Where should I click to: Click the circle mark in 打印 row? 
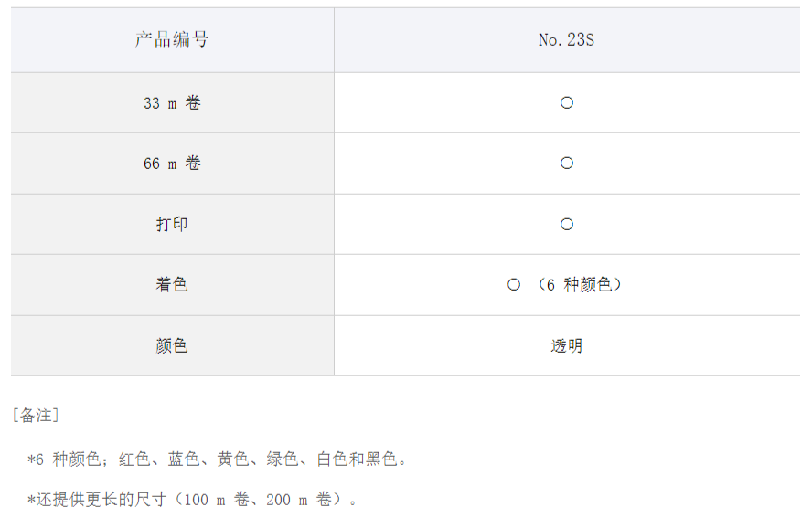pos(567,225)
